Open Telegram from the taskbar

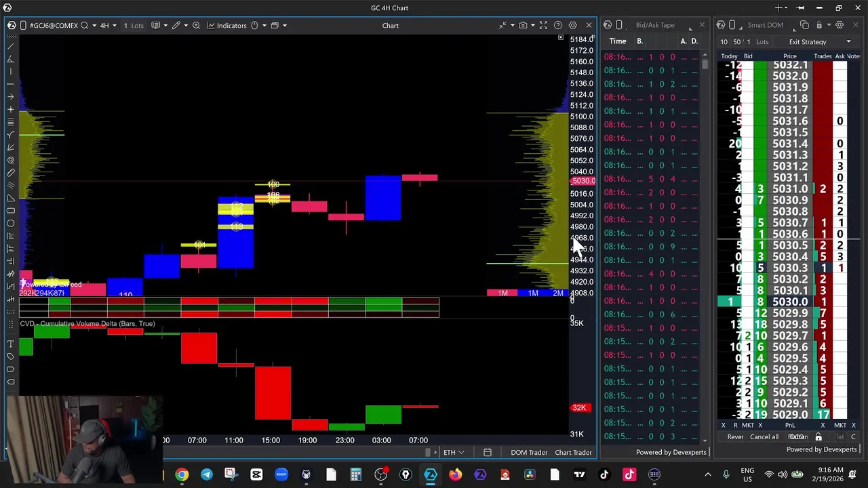tap(206, 474)
